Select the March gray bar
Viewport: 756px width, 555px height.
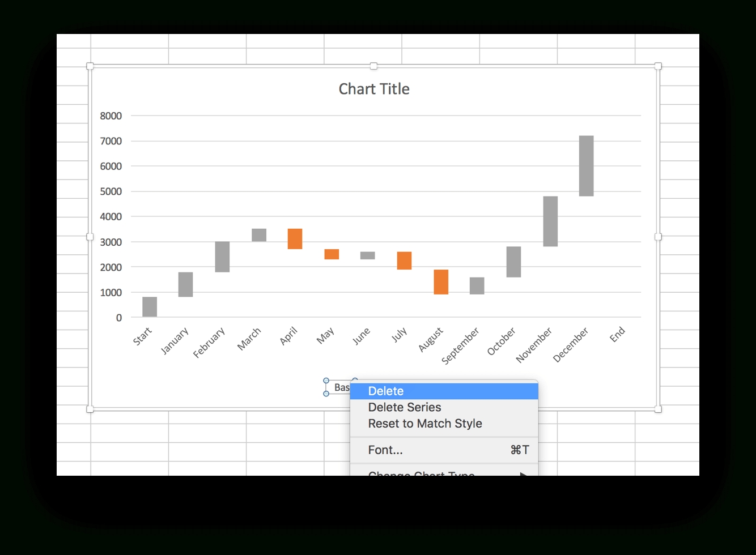pos(259,235)
